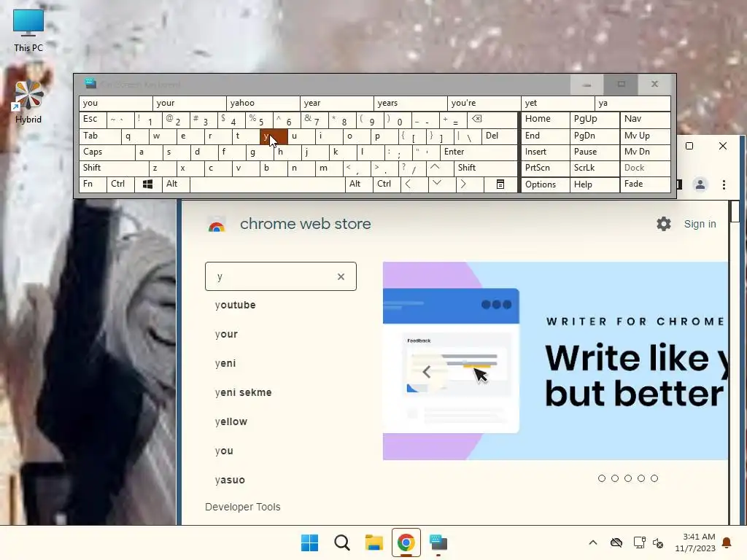Select the last banner carousel dot
The width and height of the screenshot is (747, 560).
pyautogui.click(x=654, y=478)
